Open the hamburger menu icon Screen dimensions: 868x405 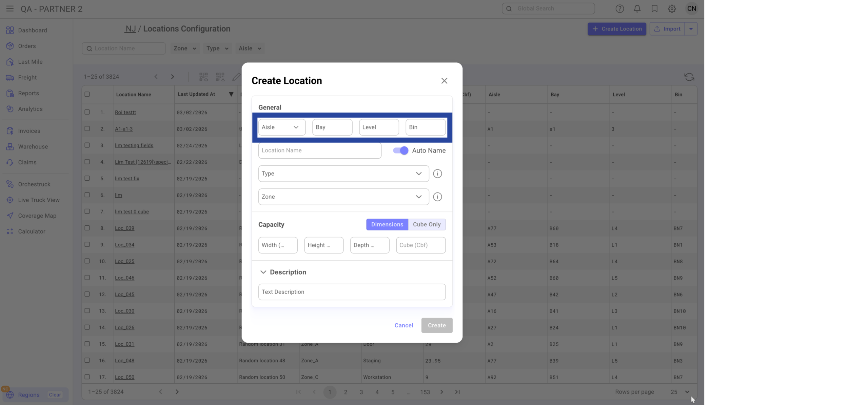pyautogui.click(x=10, y=9)
